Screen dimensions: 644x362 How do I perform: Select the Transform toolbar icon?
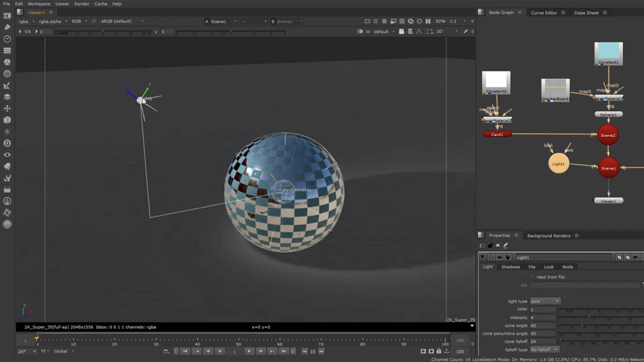[7, 108]
